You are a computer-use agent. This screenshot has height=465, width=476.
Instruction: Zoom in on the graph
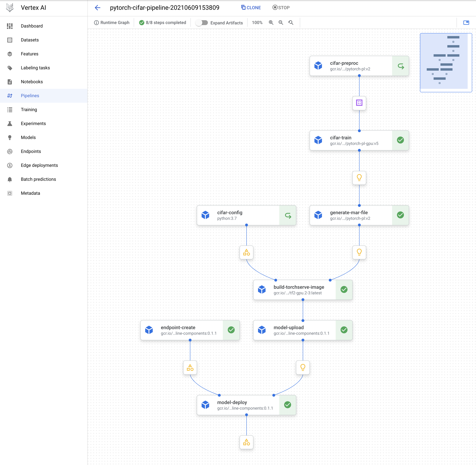coord(271,22)
